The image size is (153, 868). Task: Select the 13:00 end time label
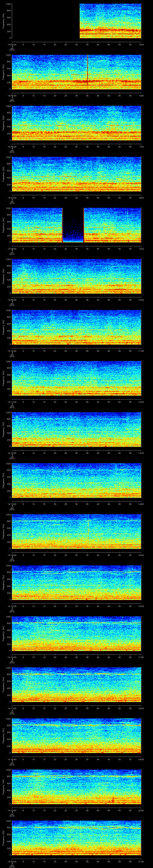click(x=141, y=453)
